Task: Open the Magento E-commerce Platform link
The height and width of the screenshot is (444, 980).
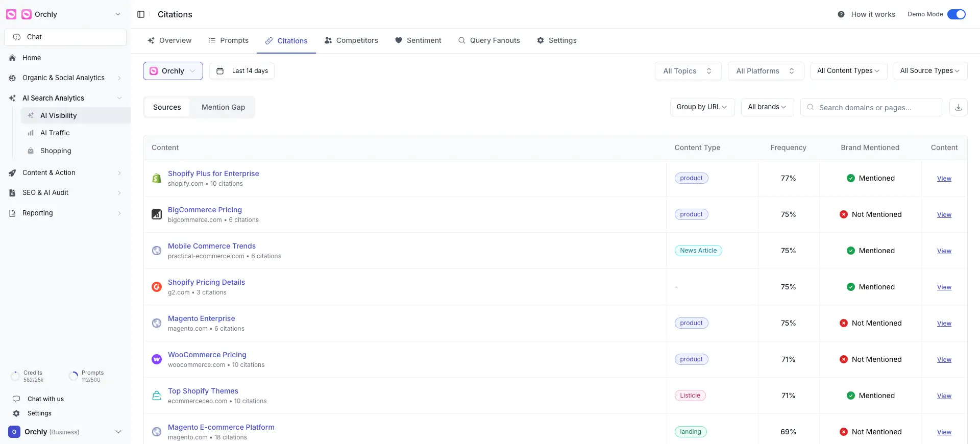Action: 221,427
